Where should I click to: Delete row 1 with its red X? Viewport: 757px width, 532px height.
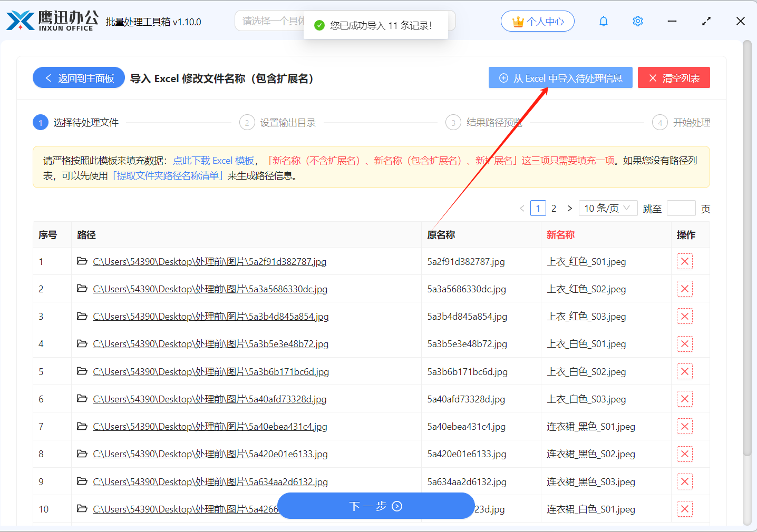pos(684,261)
